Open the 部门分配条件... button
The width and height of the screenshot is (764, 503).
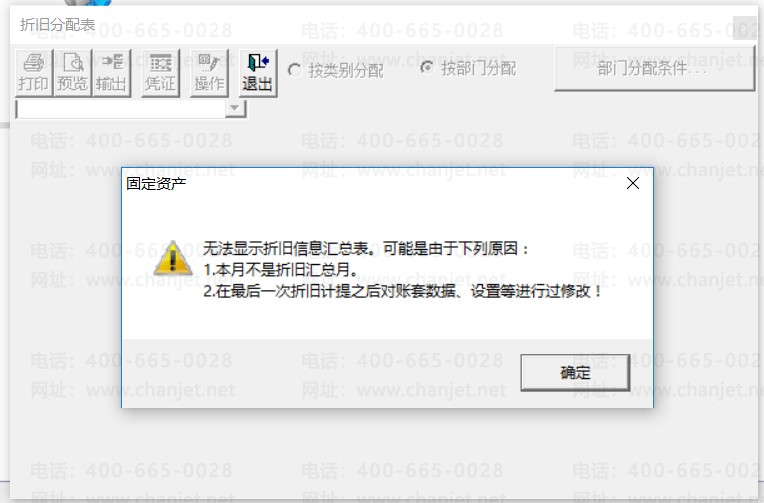click(x=654, y=69)
